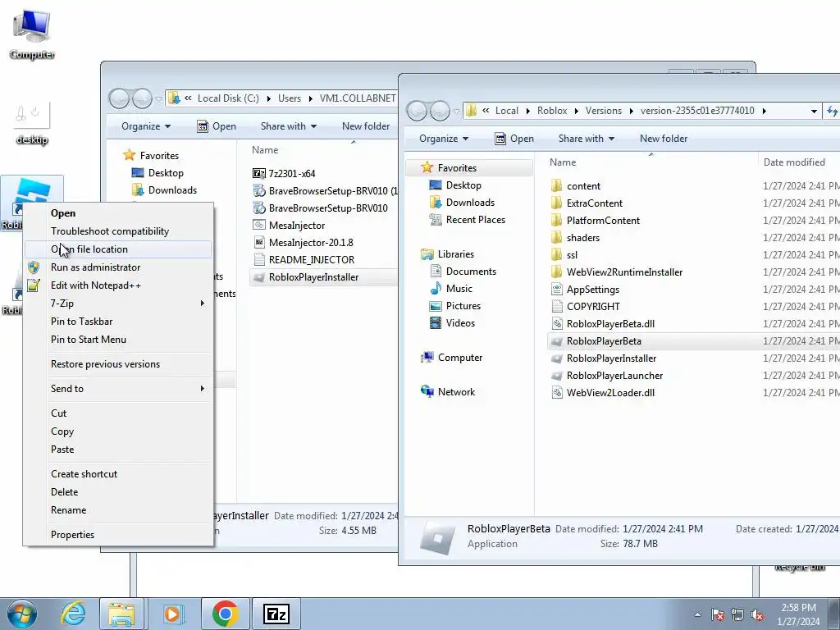Click the muted volume tray icon
840x630 pixels.
pos(757,614)
